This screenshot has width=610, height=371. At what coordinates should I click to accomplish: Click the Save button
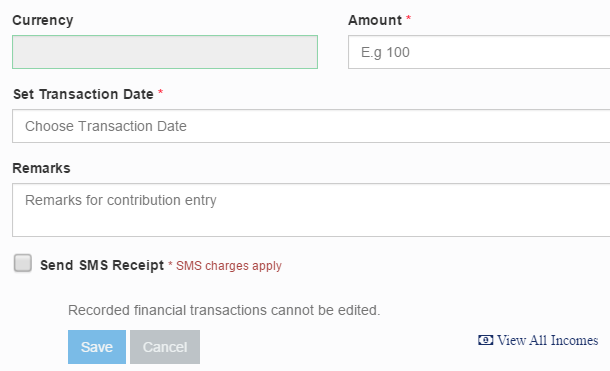click(97, 347)
